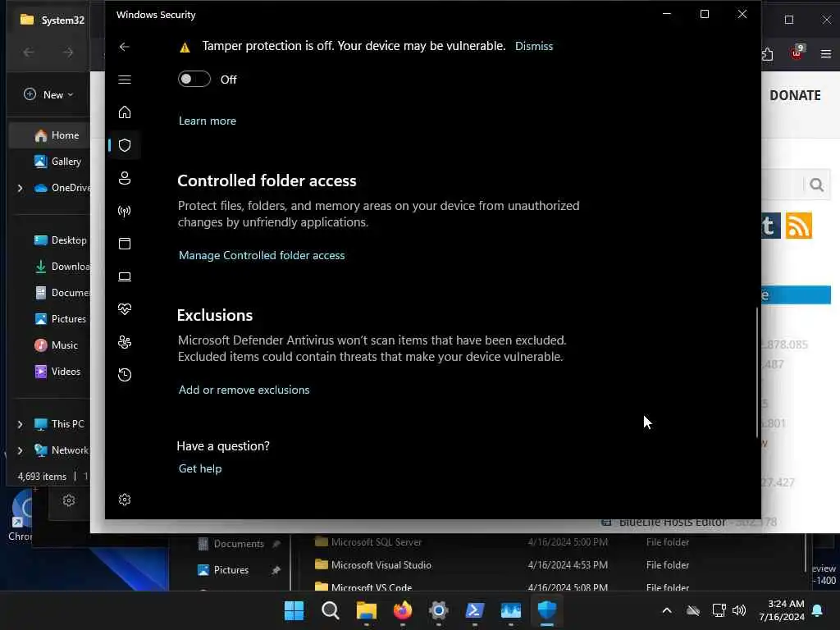840x630 pixels.
Task: Expand the This PC tree node
Action: [20, 424]
